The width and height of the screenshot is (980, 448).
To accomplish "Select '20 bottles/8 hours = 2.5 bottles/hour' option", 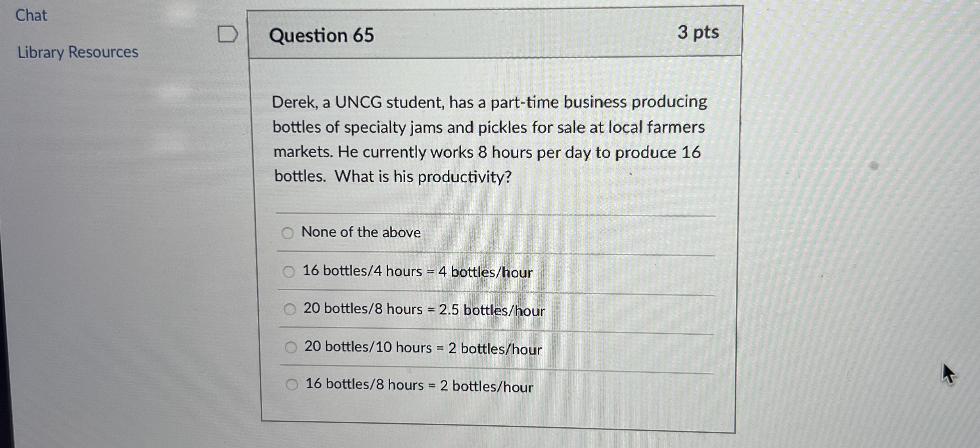I will (291, 310).
